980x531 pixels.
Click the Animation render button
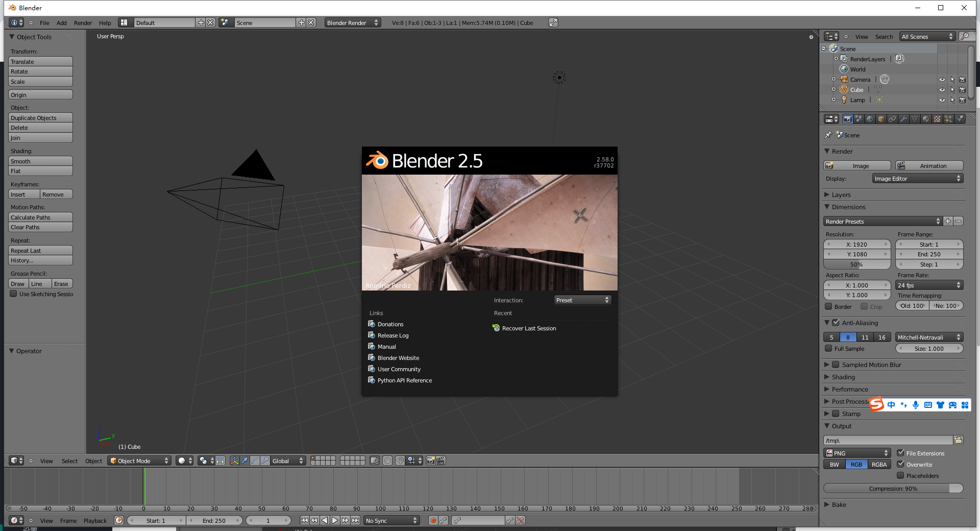pos(929,165)
